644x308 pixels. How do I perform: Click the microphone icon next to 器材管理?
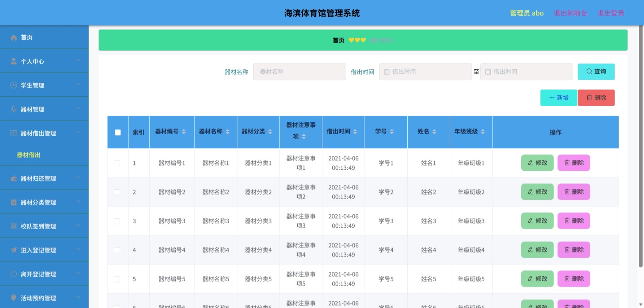14,109
